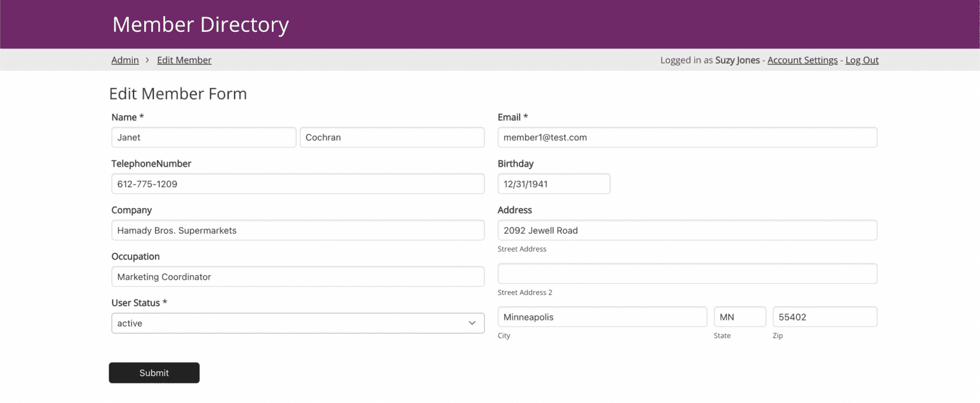Select the Occupation input field
Viewport: 980px width, 403px height.
297,277
